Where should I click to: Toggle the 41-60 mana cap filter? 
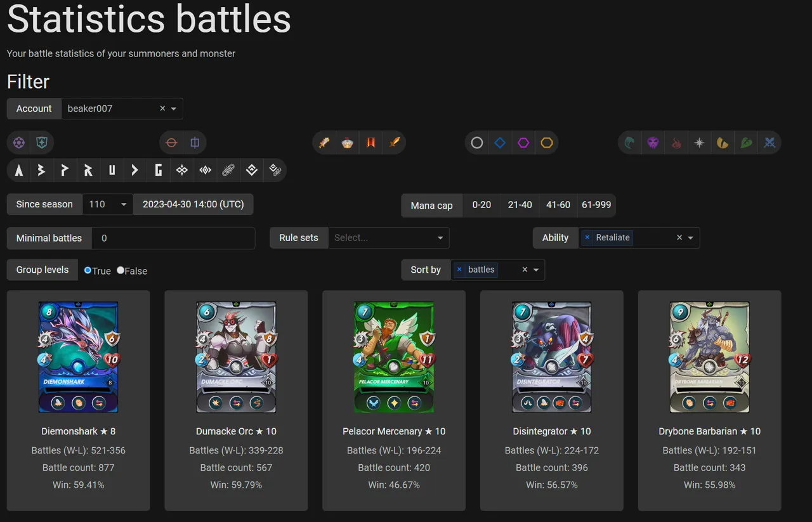[558, 205]
